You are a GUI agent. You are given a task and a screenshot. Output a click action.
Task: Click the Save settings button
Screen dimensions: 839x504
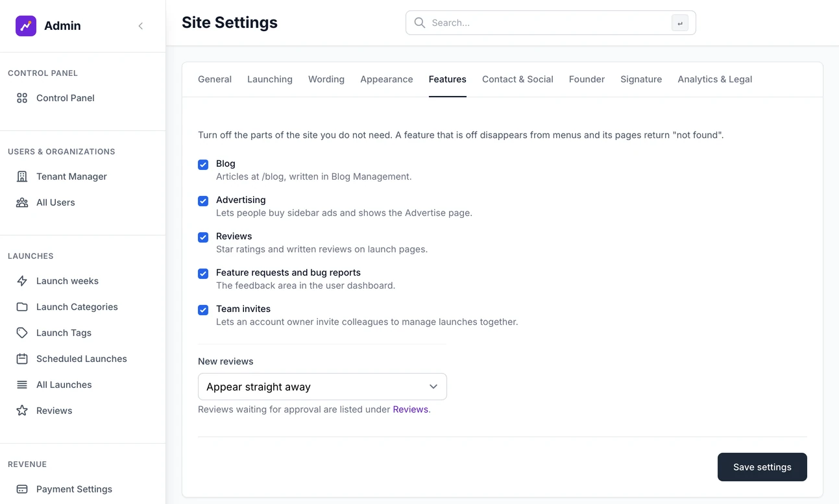[x=762, y=467]
